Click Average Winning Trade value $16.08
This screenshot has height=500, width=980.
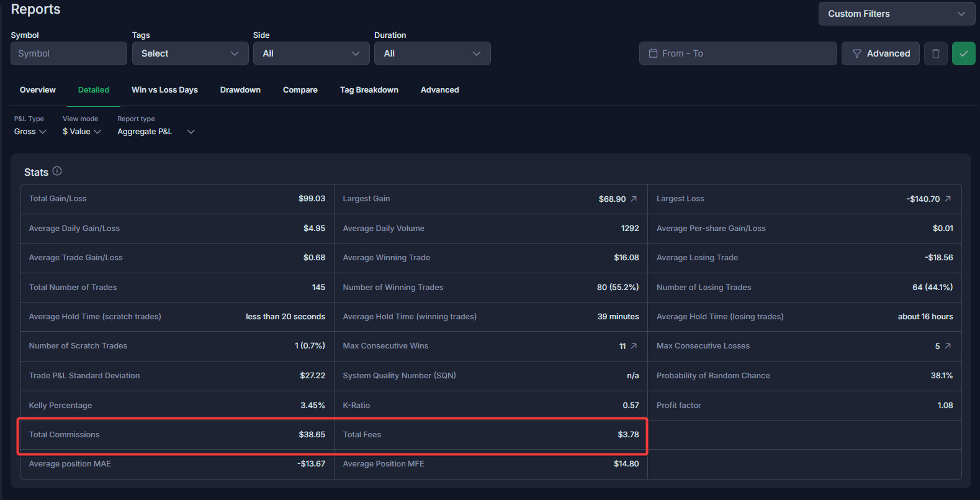[626, 258]
